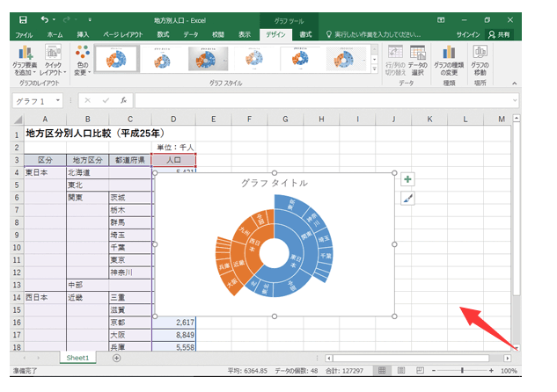557x392 pixels.
Task: Expand the formula bar
Action: pyautogui.click(x=515, y=100)
